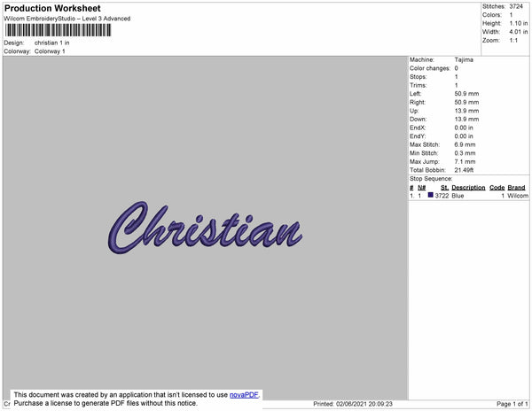This screenshot has width=532, height=411.
Task: Click the stitch count 3722 in stop row
Action: tap(442, 196)
